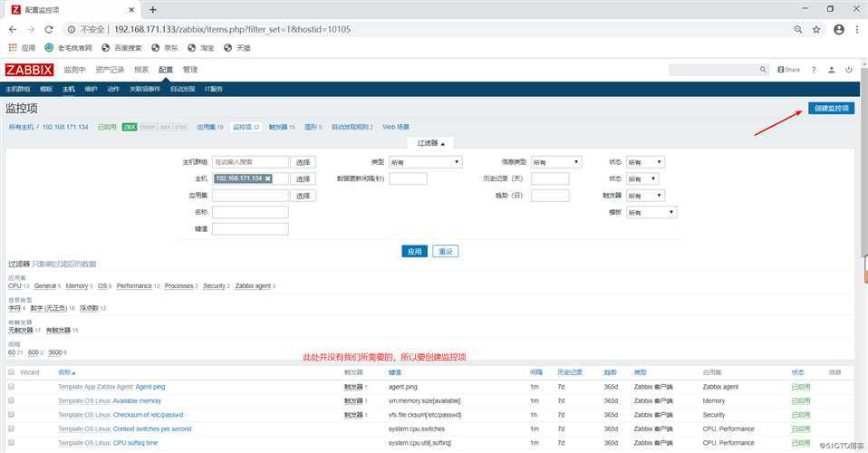Image resolution: width=868 pixels, height=453 pixels.
Task: Tick the select-all checkbox in table header
Action: (x=11, y=372)
